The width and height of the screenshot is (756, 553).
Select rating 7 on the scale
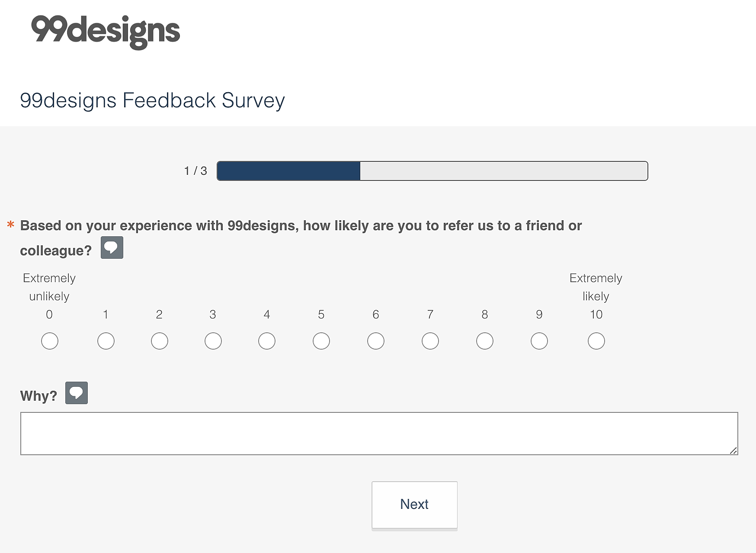(430, 341)
